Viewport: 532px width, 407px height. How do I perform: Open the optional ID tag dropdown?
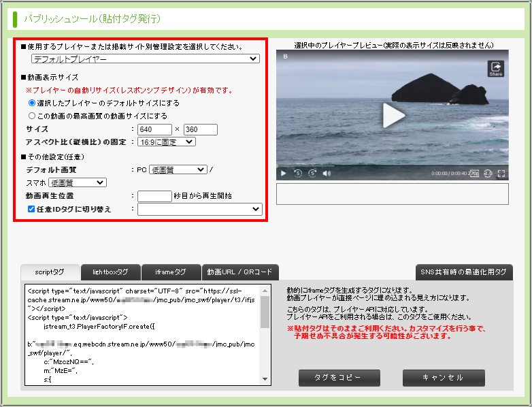[x=200, y=209]
